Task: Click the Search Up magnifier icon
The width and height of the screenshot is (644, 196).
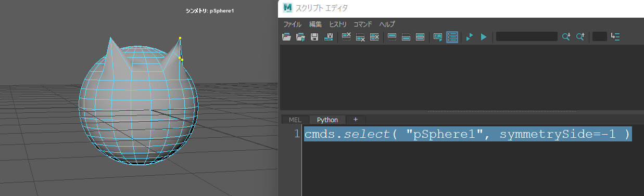Action: 580,36
